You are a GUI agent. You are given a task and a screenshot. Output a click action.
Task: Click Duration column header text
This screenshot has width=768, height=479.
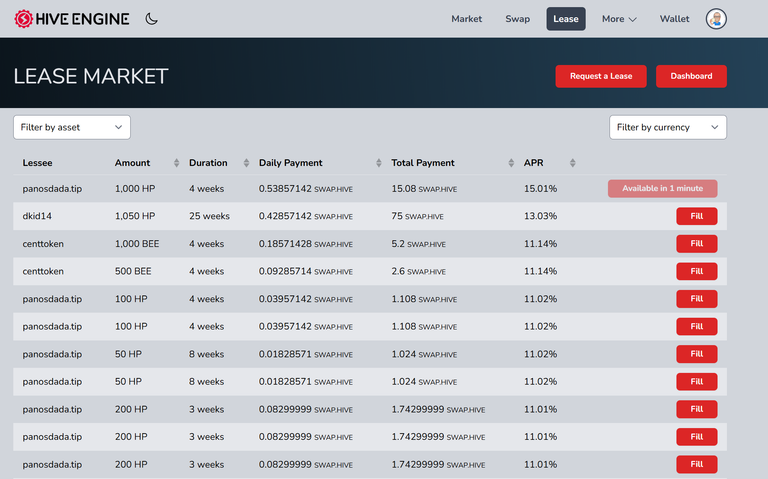[x=208, y=163]
